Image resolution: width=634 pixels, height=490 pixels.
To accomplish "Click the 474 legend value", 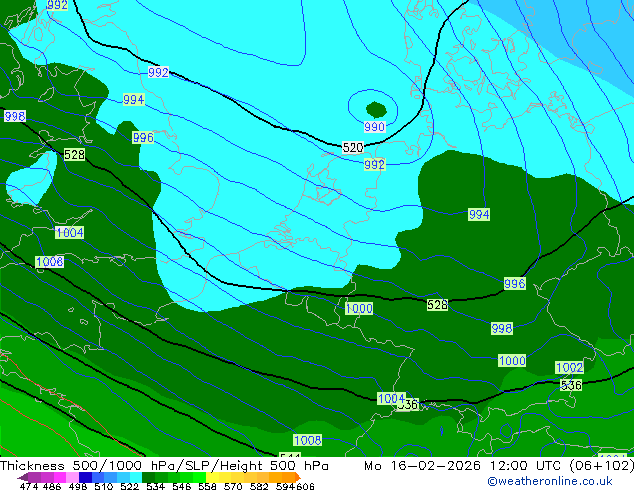I will click(x=29, y=486).
